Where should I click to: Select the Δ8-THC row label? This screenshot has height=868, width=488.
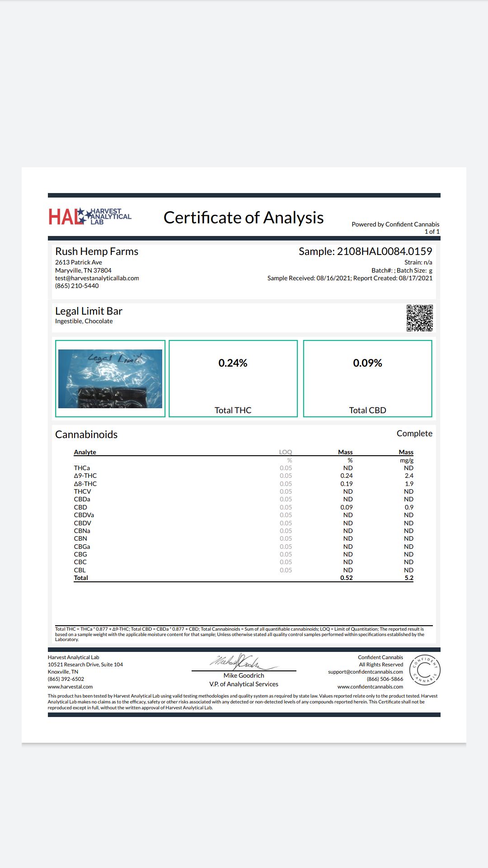pyautogui.click(x=85, y=484)
